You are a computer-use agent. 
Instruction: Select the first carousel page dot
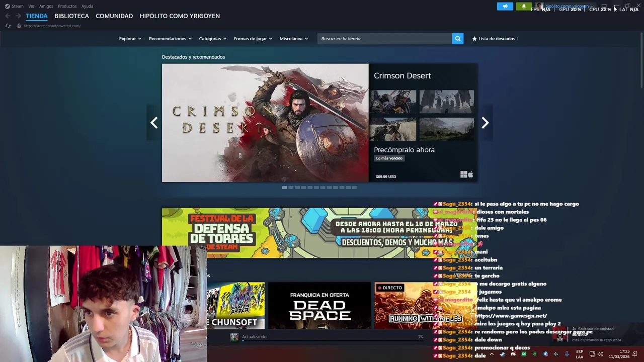[x=284, y=188]
